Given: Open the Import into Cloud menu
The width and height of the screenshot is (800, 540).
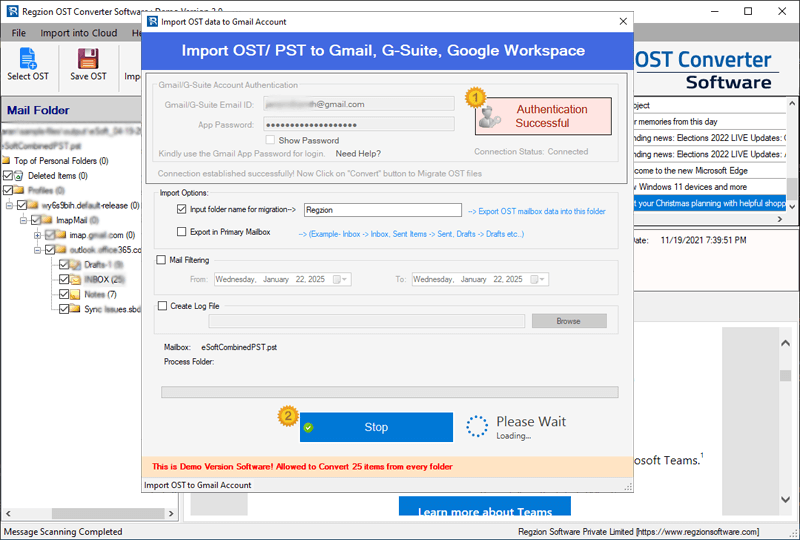Looking at the screenshot, I should click(78, 33).
